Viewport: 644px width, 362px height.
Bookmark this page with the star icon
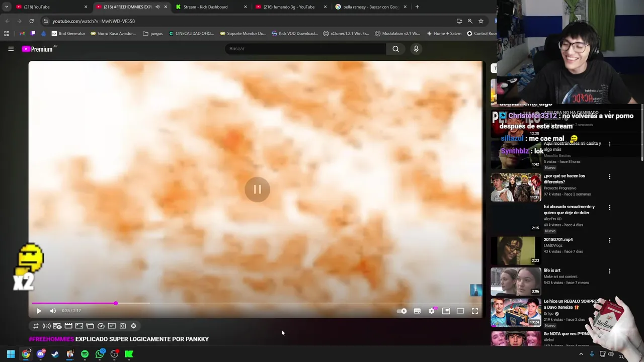point(481,21)
